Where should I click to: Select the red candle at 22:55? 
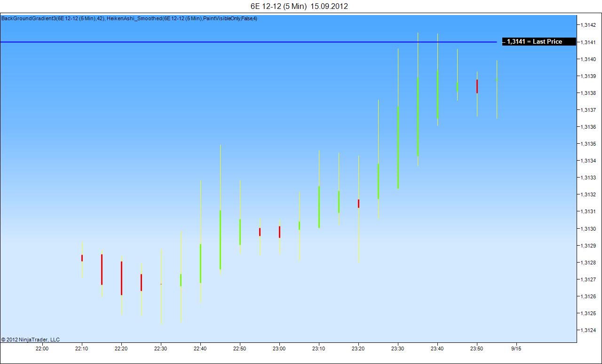pos(260,232)
